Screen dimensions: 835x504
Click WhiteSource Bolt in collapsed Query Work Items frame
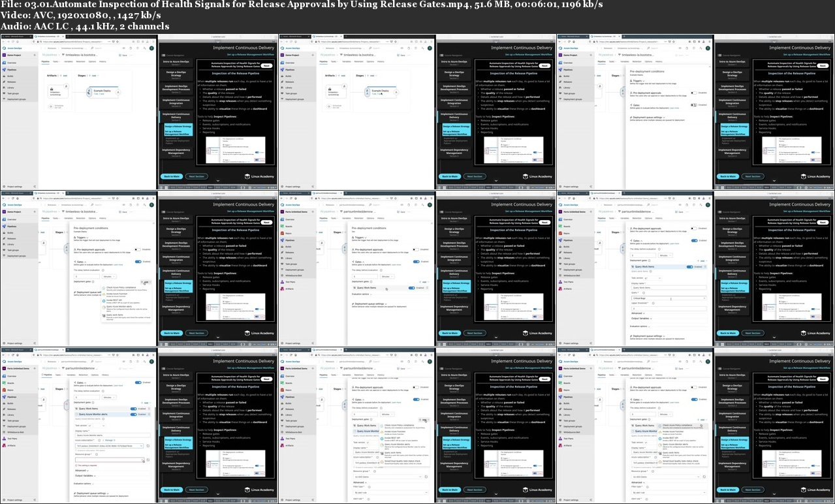click(294, 276)
